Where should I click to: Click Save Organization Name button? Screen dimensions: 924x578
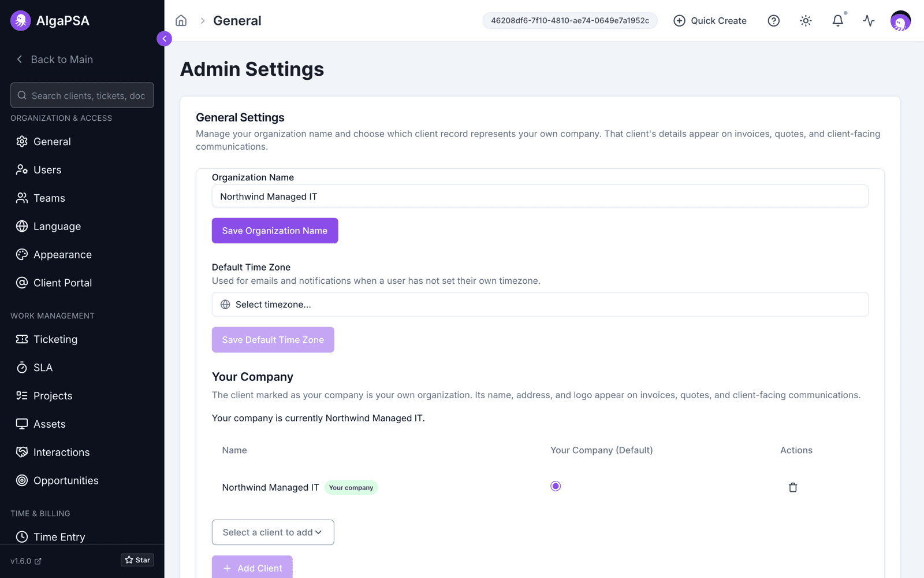tap(275, 231)
